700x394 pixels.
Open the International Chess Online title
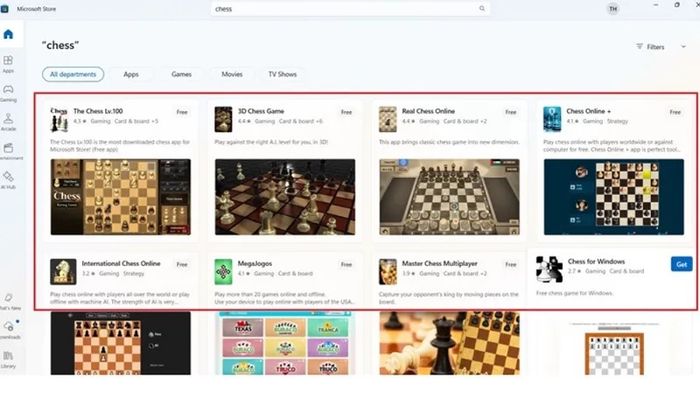click(121, 264)
